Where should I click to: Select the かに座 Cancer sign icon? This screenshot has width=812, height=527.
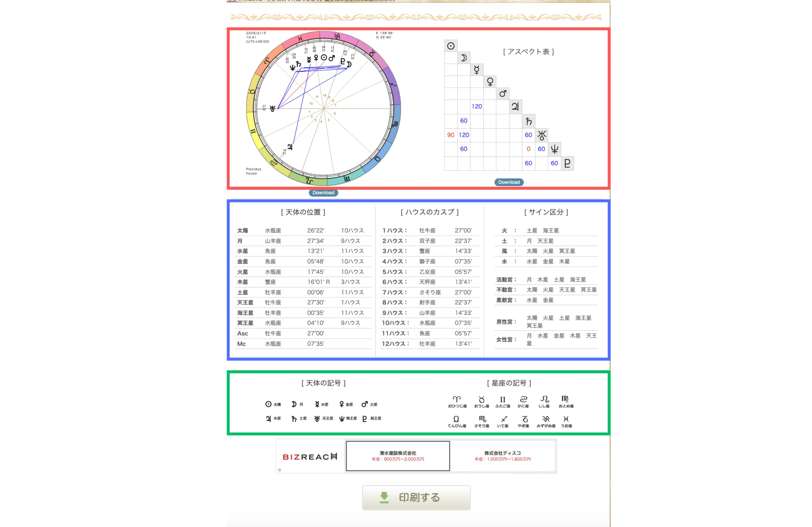(523, 399)
